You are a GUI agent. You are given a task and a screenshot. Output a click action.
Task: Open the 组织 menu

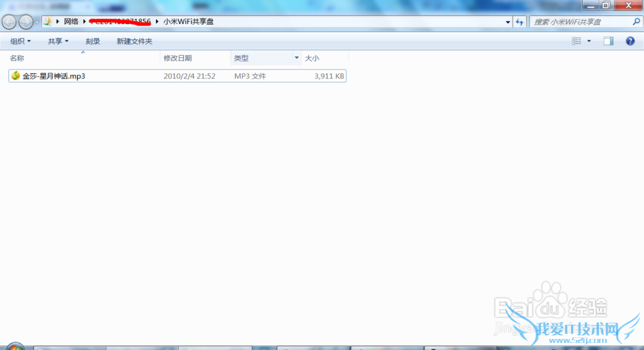click(x=21, y=41)
